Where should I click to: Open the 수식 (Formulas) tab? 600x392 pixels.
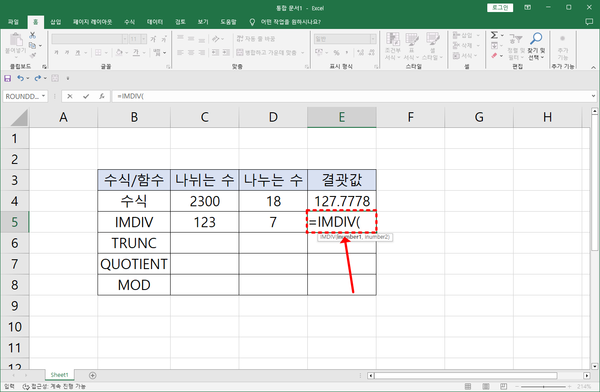click(x=129, y=22)
